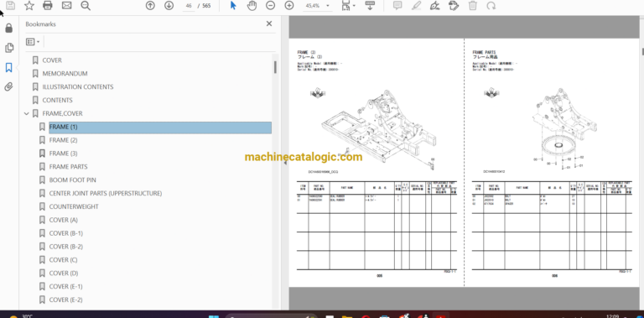Print the document with printer icon
Image resolution: width=644 pixels, height=318 pixels.
click(48, 5)
